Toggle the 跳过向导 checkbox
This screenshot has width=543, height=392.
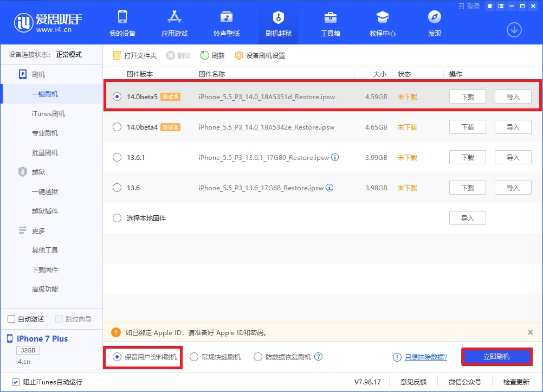[x=59, y=319]
